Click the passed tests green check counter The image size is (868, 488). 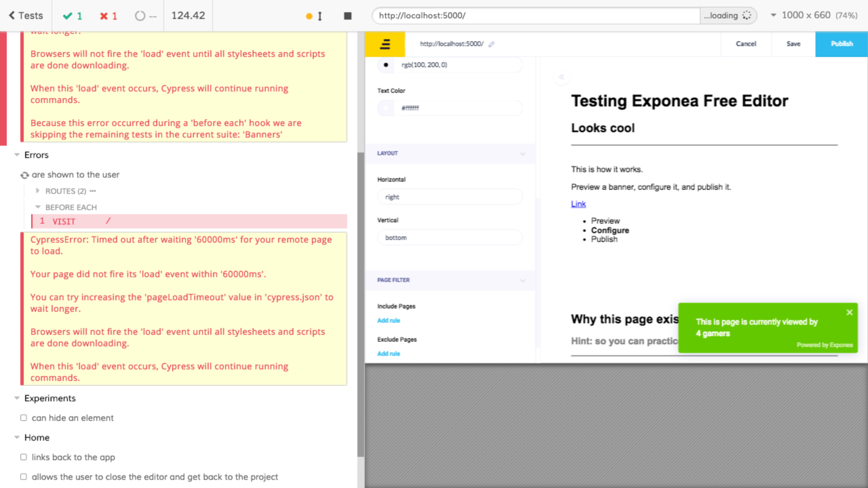click(x=73, y=16)
